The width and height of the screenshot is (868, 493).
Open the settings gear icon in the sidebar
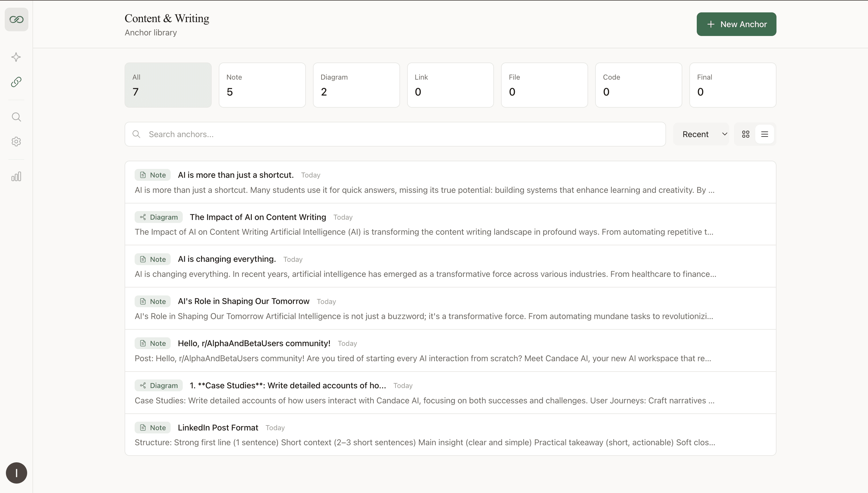(x=16, y=142)
